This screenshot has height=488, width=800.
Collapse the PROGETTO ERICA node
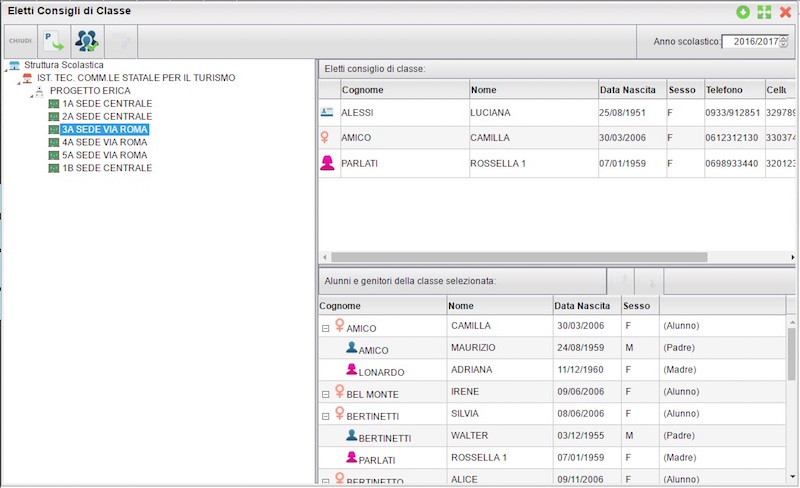pos(31,96)
